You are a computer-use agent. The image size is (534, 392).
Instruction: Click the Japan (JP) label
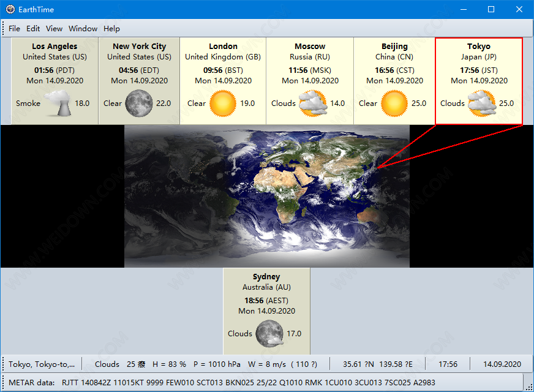pos(479,57)
